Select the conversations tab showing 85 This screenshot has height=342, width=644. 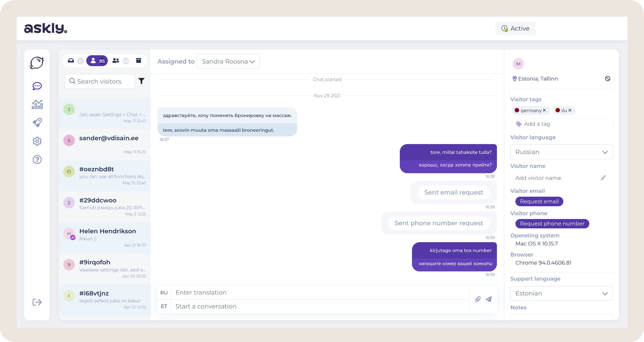pos(97,61)
